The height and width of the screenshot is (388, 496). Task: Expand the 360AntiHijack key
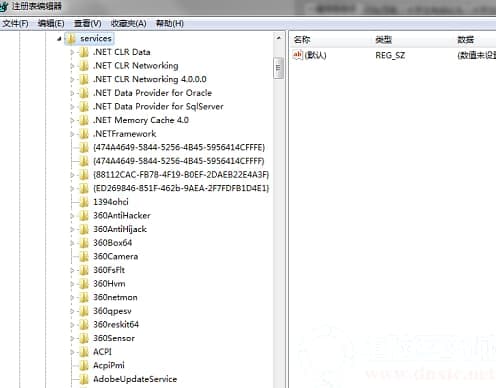[x=72, y=229]
